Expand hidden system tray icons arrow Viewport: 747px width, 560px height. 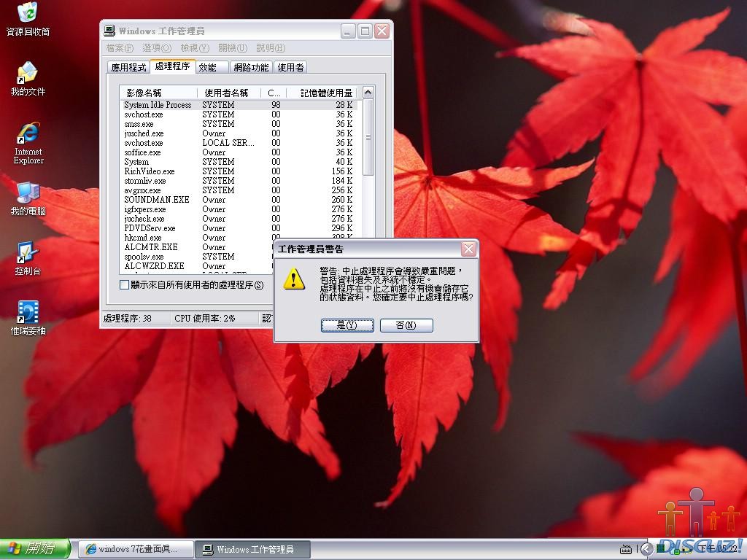[645, 549]
